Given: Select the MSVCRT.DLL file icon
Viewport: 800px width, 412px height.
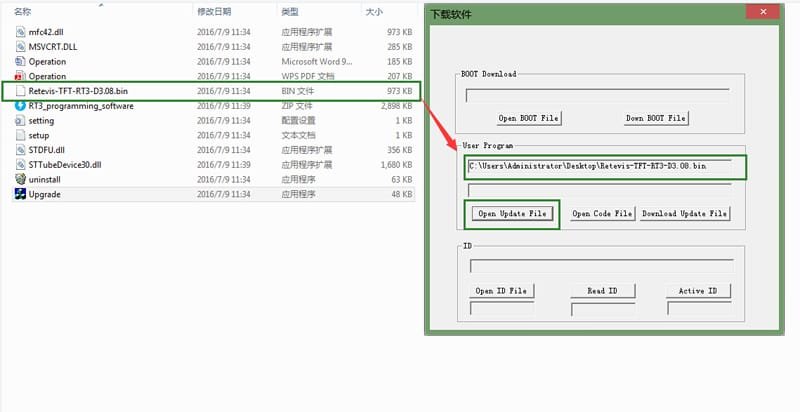Looking at the screenshot, I should [20, 46].
